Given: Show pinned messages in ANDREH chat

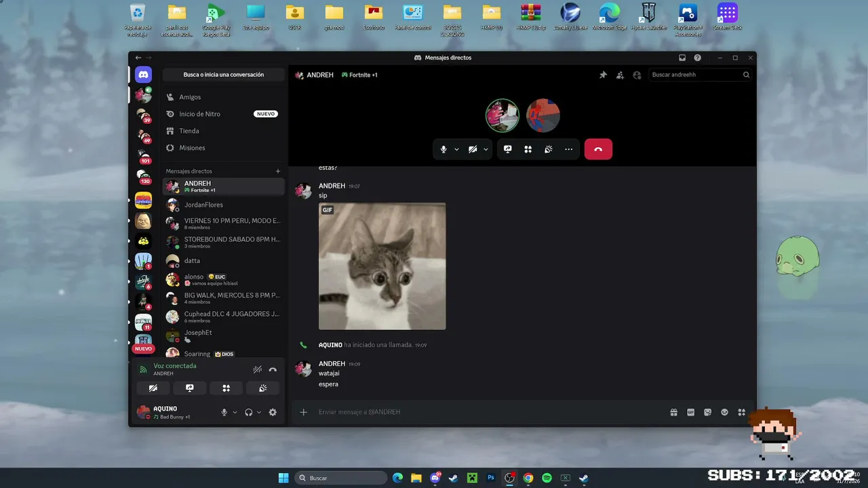Looking at the screenshot, I should click(x=603, y=75).
